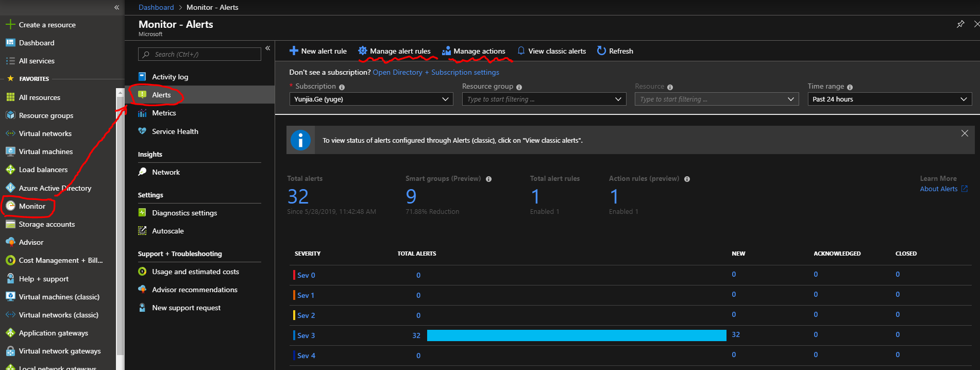This screenshot has width=980, height=370.
Task: Pin the Monitor blade to dashboard
Action: (960, 24)
